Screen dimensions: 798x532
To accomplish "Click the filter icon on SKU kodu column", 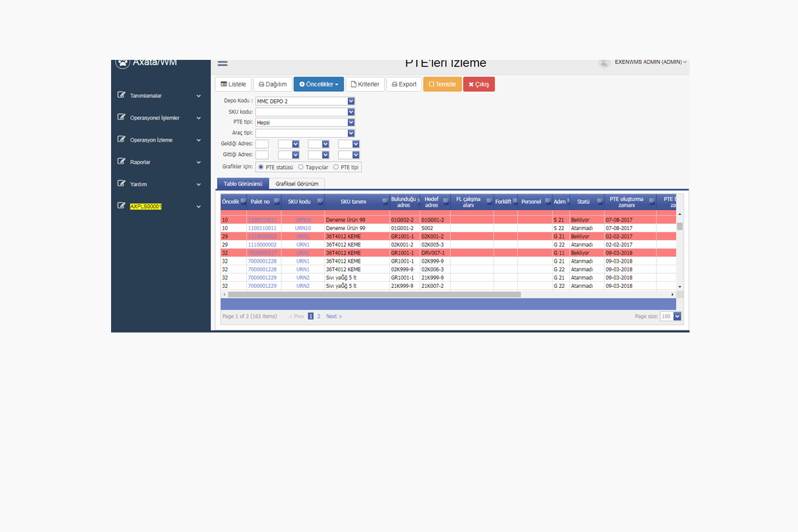I will click(x=320, y=201).
